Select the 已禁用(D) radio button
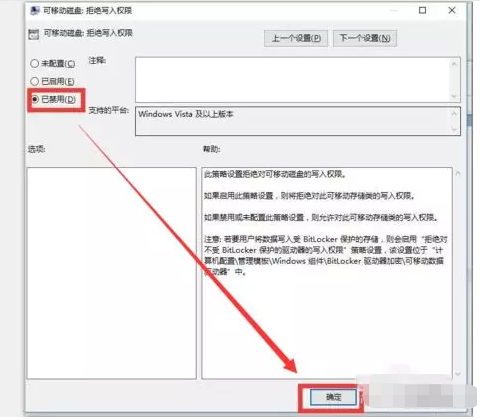The width and height of the screenshot is (480, 420). pyautogui.click(x=35, y=99)
